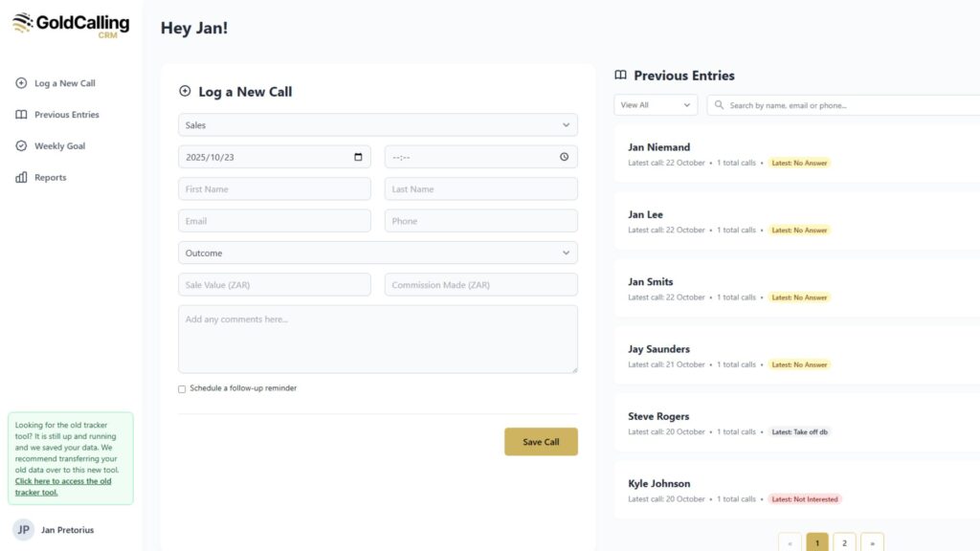Go to page 2 of previous entries
980x551 pixels.
click(844, 542)
